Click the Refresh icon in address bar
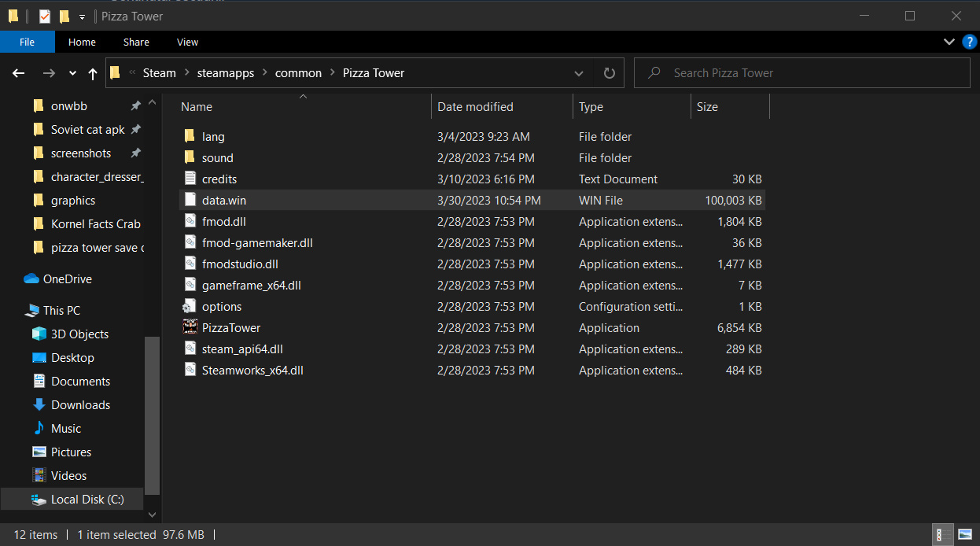 pos(609,73)
